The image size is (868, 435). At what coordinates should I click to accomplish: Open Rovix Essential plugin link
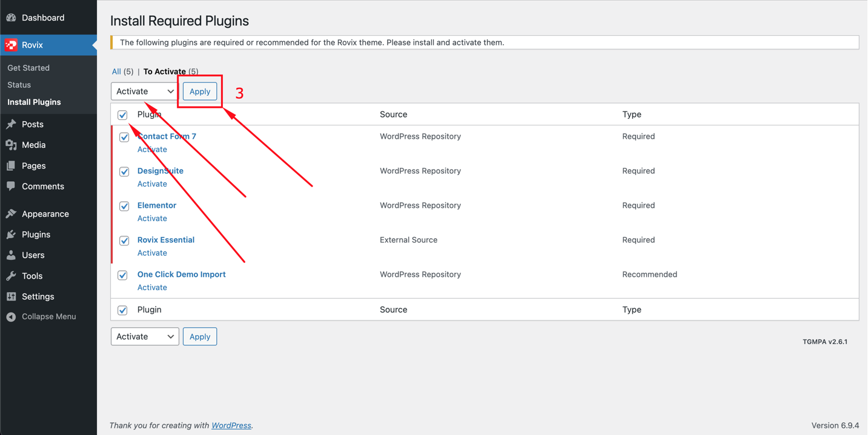[x=166, y=240]
